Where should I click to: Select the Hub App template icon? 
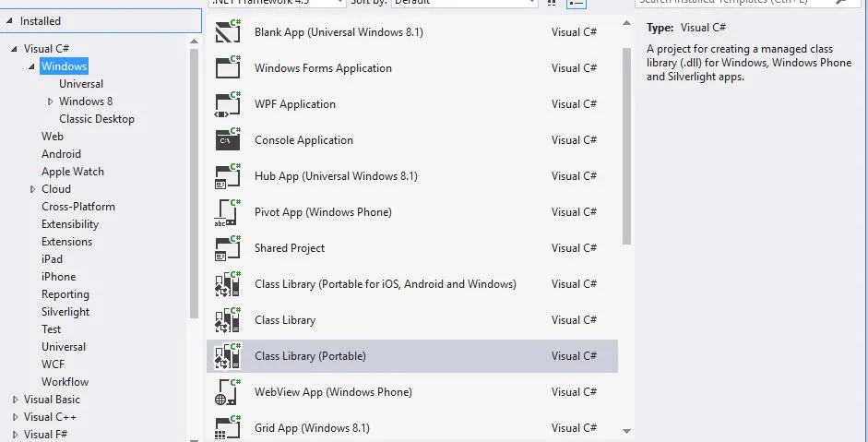coord(227,175)
